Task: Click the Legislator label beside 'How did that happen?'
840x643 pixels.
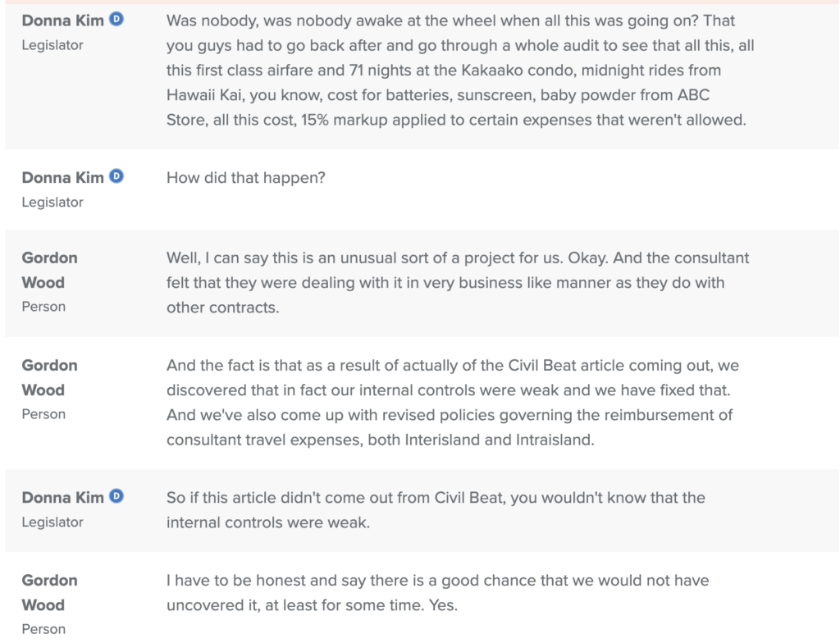Action: coord(52,202)
